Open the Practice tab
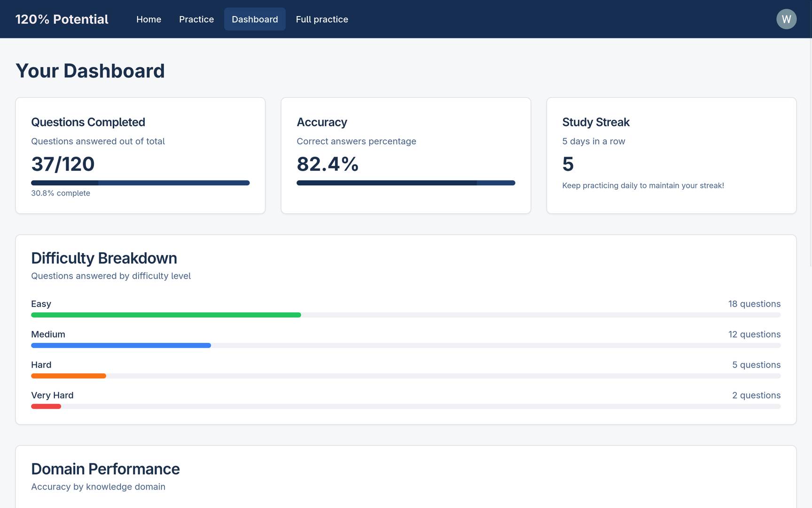This screenshot has height=508, width=812. (x=196, y=19)
